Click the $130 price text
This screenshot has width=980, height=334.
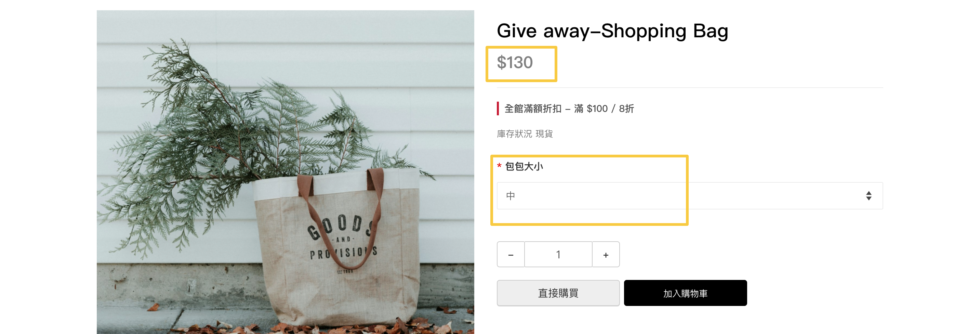point(515,63)
